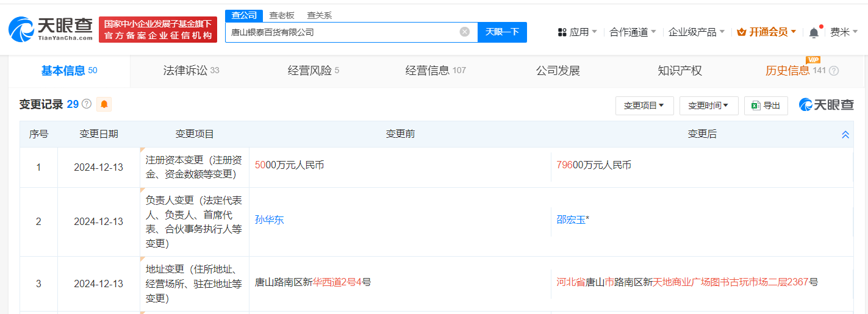Click the 变更日期 column header
Viewport: 868px width, 314px height.
coord(99,134)
